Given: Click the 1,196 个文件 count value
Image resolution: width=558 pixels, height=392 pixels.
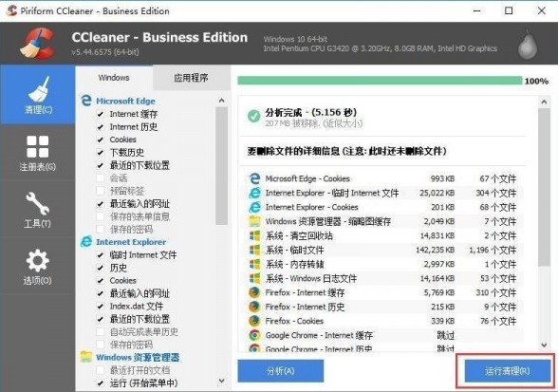Looking at the screenshot, I should click(493, 250).
